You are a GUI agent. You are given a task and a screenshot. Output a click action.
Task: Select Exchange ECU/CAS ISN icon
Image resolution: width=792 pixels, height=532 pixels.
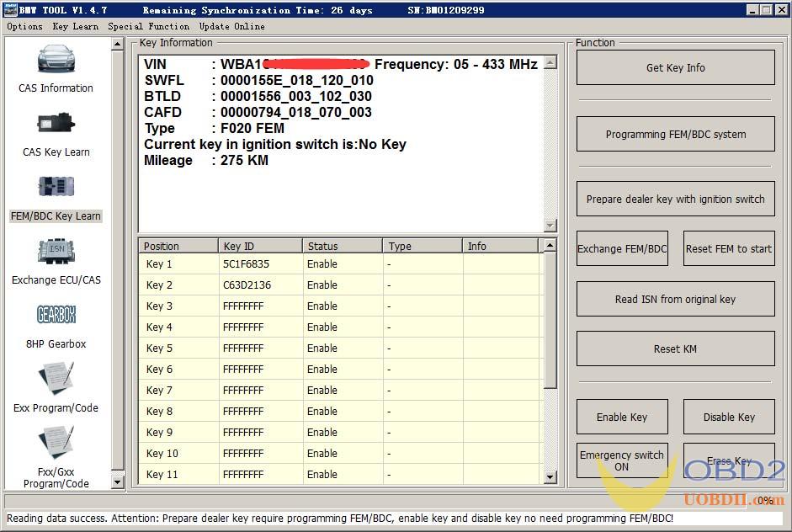tap(56, 253)
